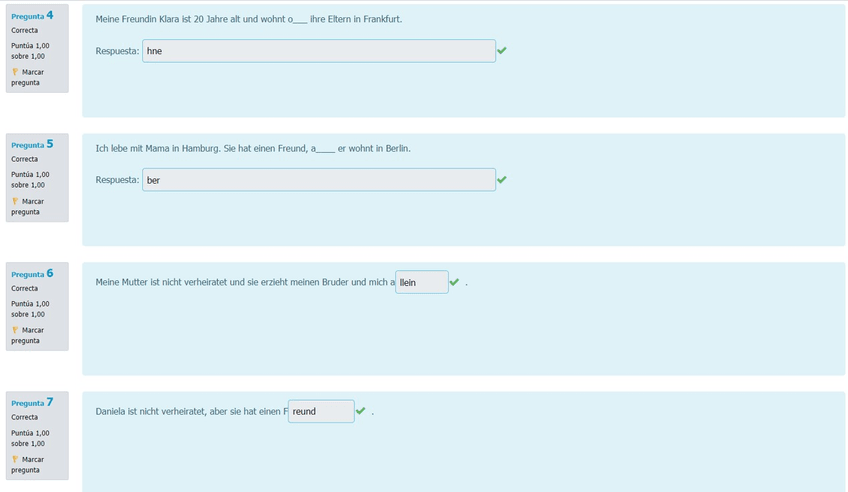Click 'Correcta' status in Pregunta 4
Viewport: 848px width, 492px height.
(x=24, y=30)
